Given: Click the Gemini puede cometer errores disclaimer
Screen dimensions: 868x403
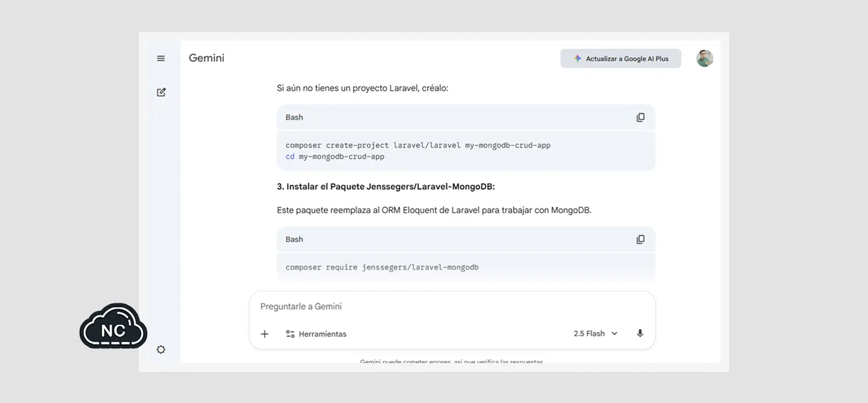Looking at the screenshot, I should pos(451,362).
